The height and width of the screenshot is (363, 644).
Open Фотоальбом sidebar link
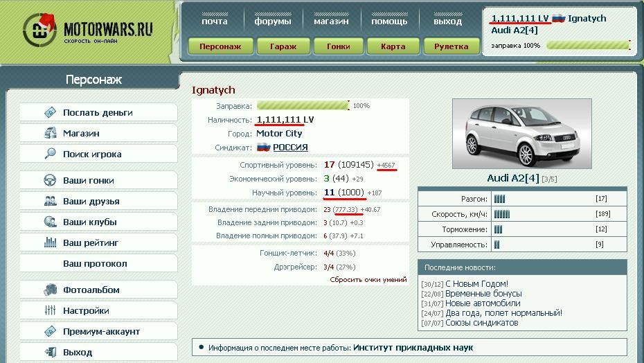(x=98, y=290)
